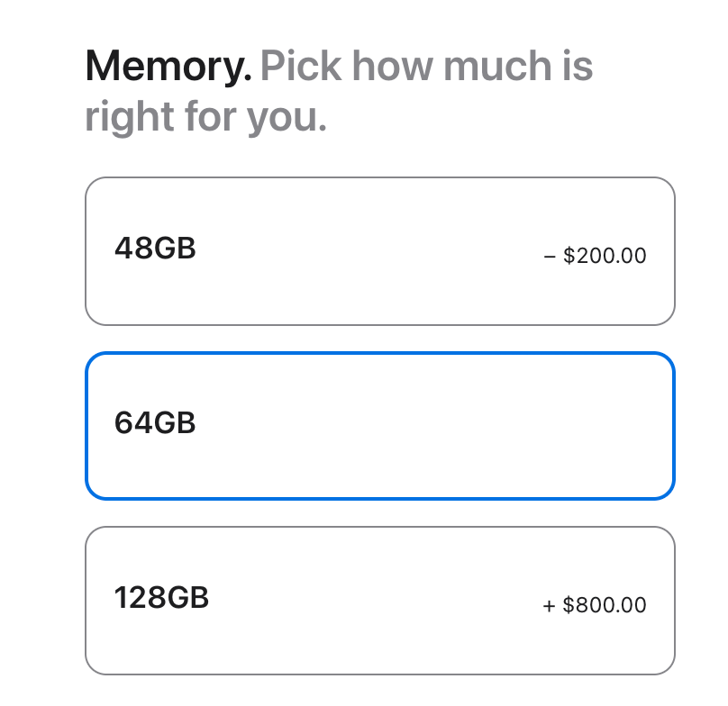Choose the memory upgrade costing $800 more
Viewport: 728px width, 706px height.
click(x=379, y=600)
